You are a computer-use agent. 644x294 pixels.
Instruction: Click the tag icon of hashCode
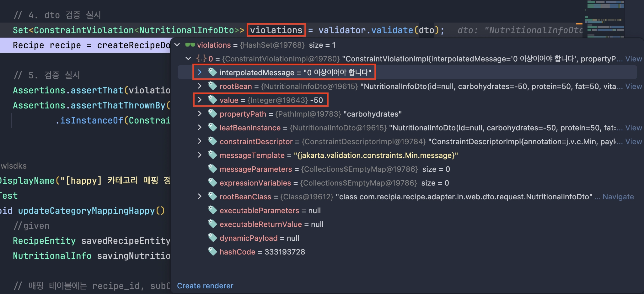213,252
